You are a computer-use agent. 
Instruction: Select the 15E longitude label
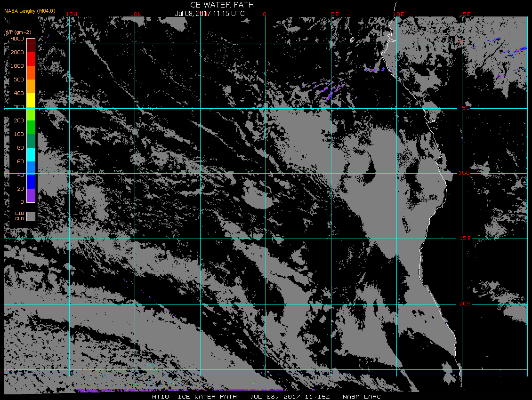tap(465, 14)
